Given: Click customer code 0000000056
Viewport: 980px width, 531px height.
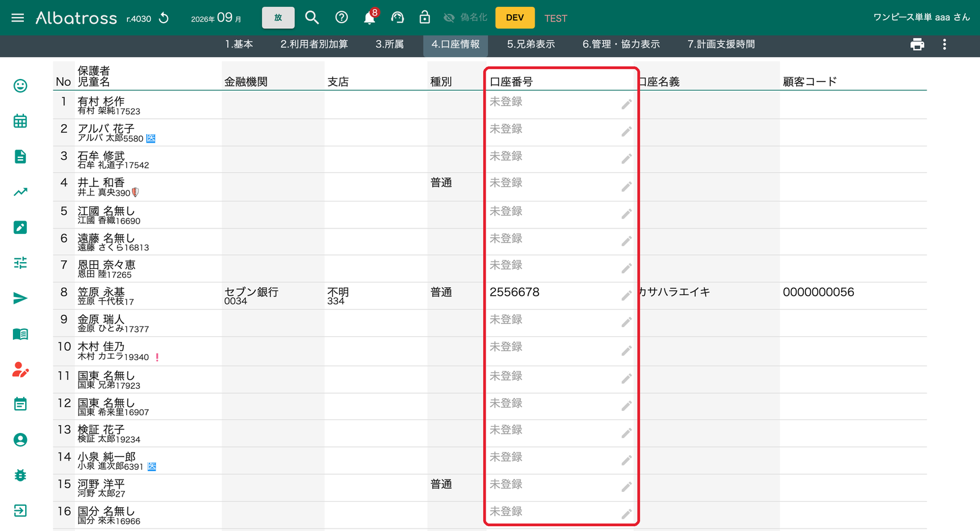Looking at the screenshot, I should coord(818,292).
